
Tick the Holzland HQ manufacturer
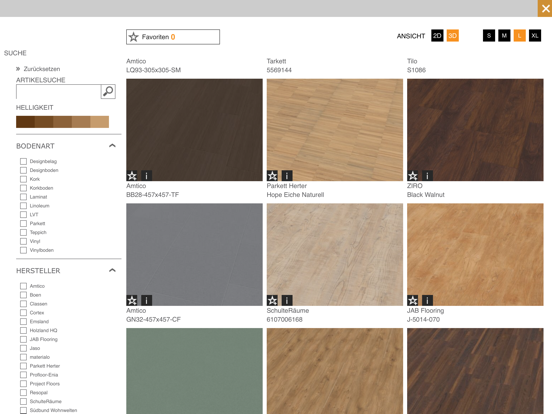click(23, 330)
